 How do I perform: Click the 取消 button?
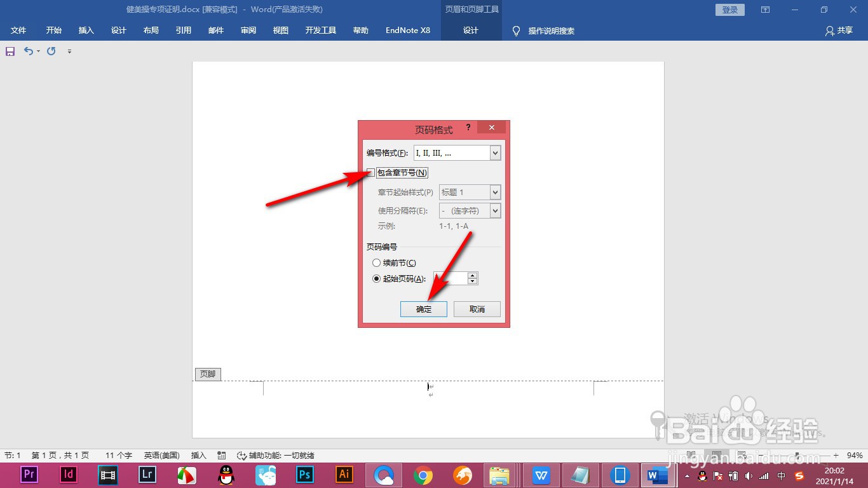coord(477,309)
